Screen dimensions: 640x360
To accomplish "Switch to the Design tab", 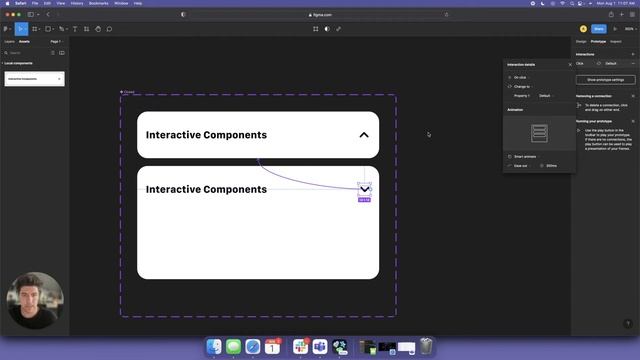I will click(x=581, y=42).
